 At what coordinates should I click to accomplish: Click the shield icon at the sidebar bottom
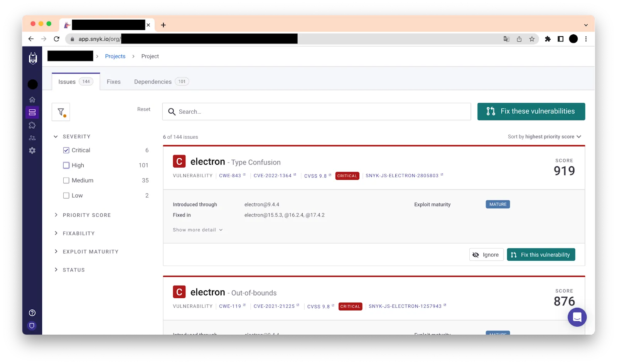32,326
